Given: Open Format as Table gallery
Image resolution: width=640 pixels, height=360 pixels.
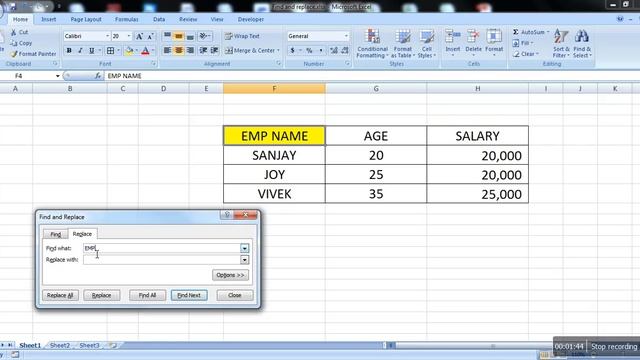Looking at the screenshot, I should (402, 44).
